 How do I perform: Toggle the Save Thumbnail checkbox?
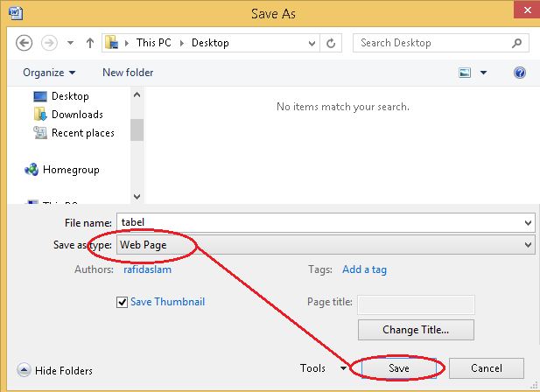123,302
